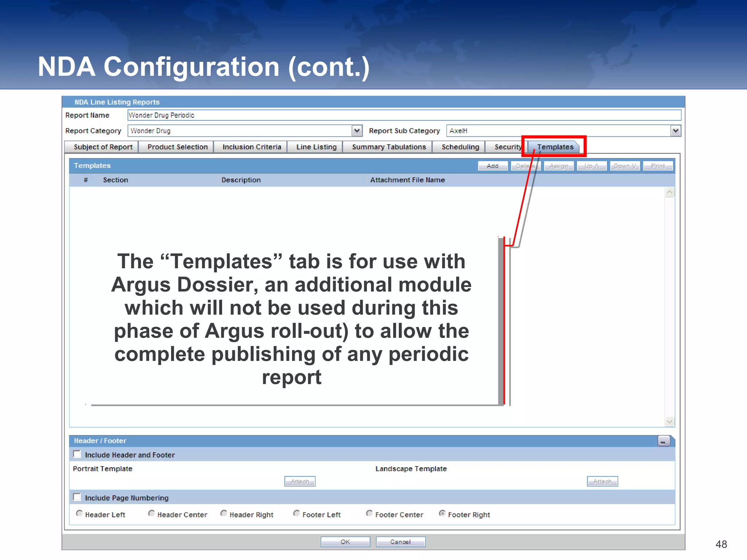Enable Include Page Numbering checkbox
Viewport: 747px width, 560px height.
[77, 497]
